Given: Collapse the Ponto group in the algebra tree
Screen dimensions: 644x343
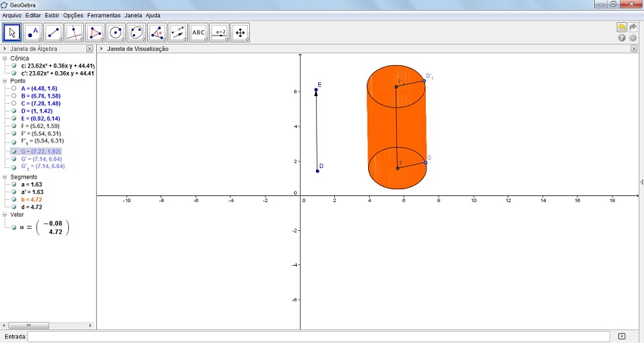Looking at the screenshot, I should click(x=5, y=81).
